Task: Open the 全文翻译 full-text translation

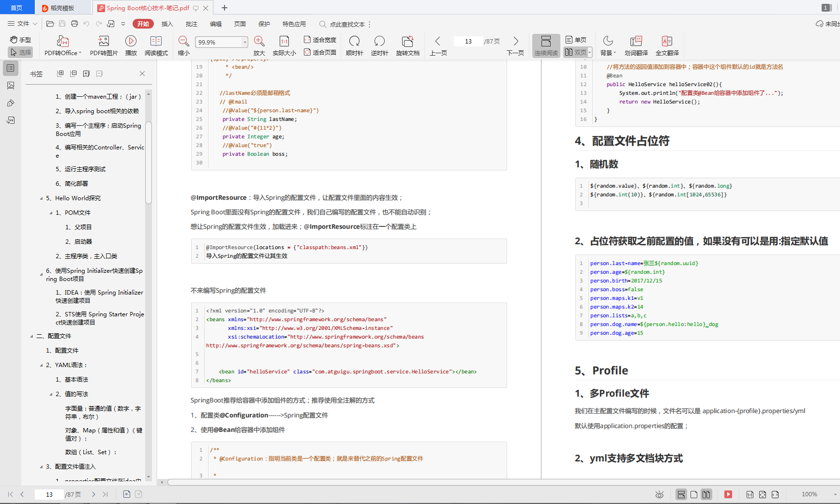Action: [x=667, y=46]
